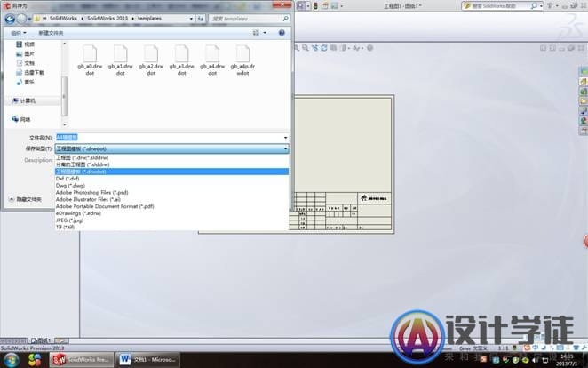Select 网络 (Network) in sidebar
Image resolution: width=588 pixels, height=368 pixels.
(x=21, y=119)
